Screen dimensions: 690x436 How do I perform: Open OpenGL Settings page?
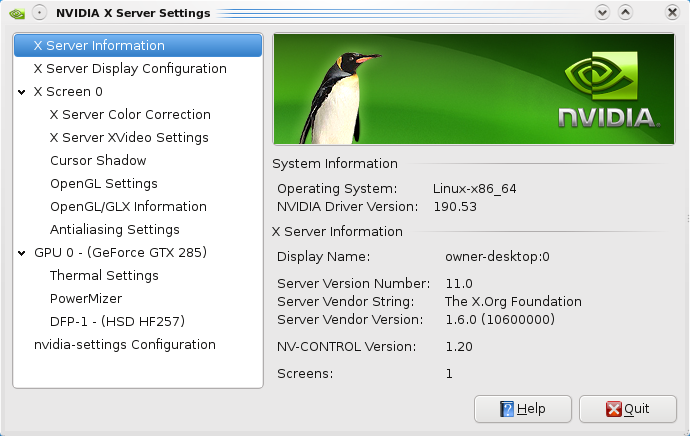(104, 184)
